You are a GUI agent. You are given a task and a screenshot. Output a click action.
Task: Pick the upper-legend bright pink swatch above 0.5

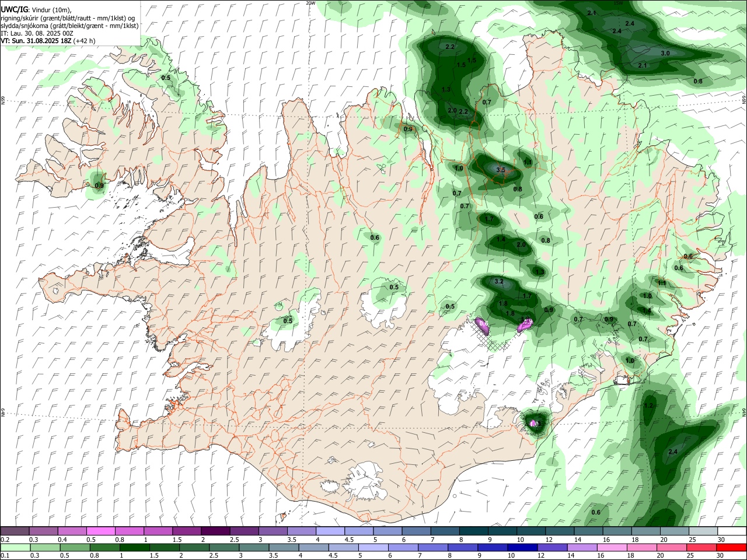(101, 531)
